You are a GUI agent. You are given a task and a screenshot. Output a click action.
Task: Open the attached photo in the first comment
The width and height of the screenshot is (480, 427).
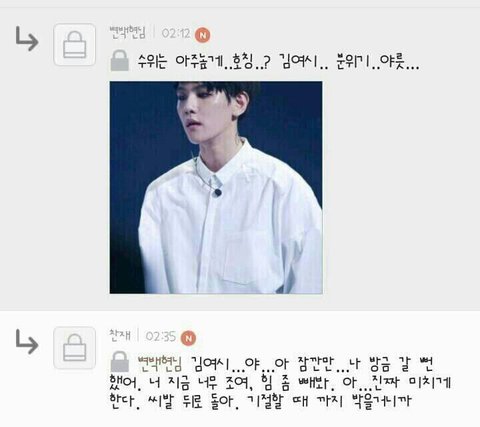(216, 187)
